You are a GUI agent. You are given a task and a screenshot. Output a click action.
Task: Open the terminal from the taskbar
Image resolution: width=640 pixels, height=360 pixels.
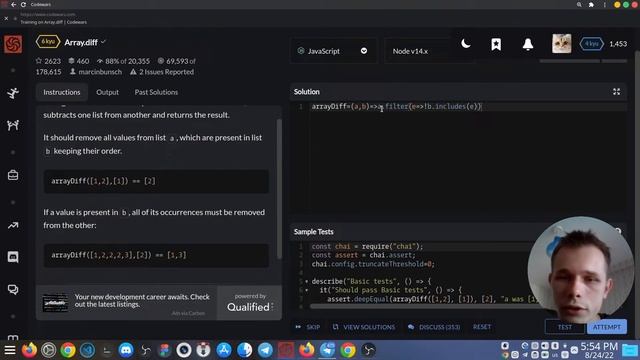click(107, 350)
